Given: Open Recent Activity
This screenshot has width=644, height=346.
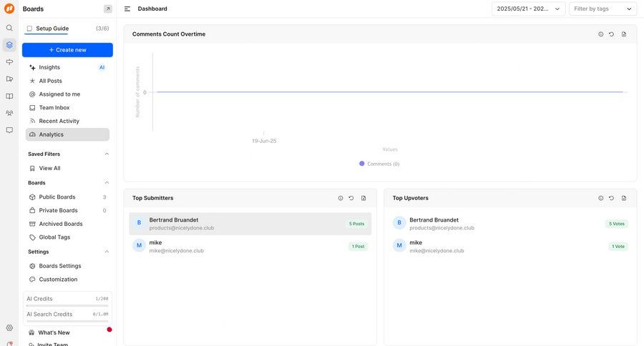Looking at the screenshot, I should coord(67,121).
